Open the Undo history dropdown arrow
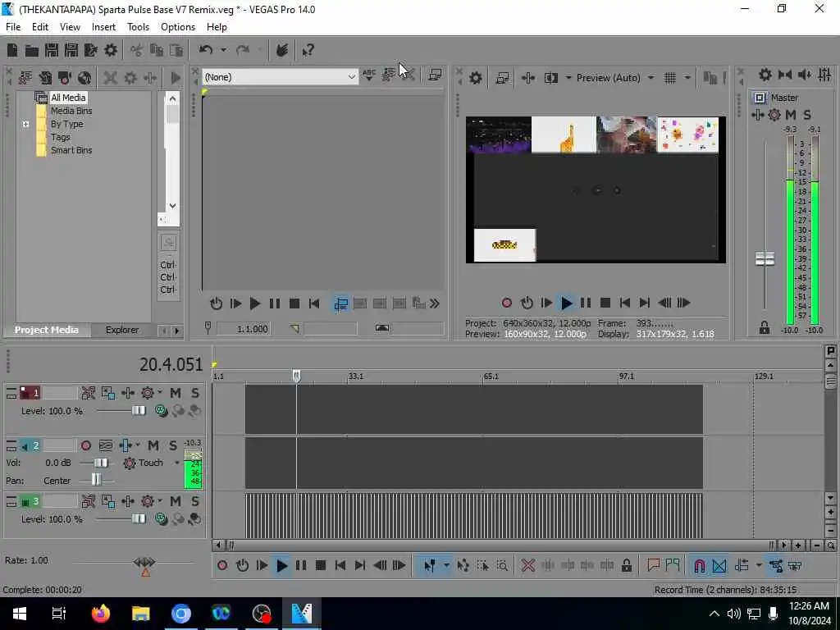The image size is (840, 630). click(x=223, y=50)
